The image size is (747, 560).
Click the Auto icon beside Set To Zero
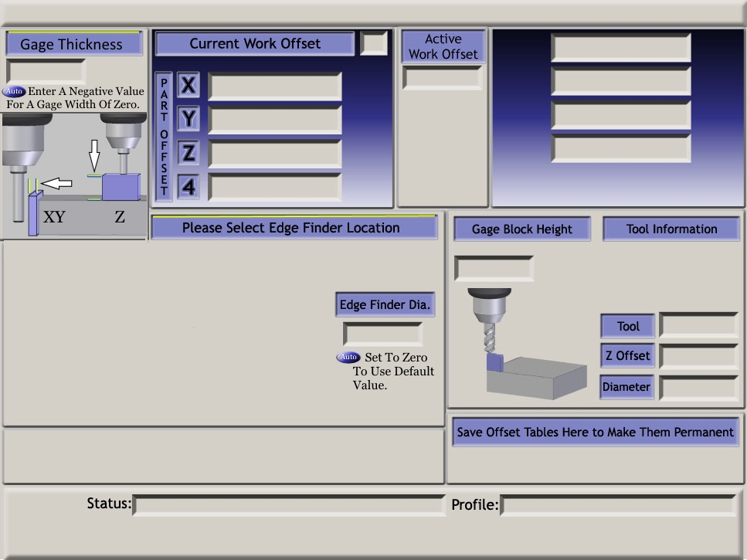point(348,357)
